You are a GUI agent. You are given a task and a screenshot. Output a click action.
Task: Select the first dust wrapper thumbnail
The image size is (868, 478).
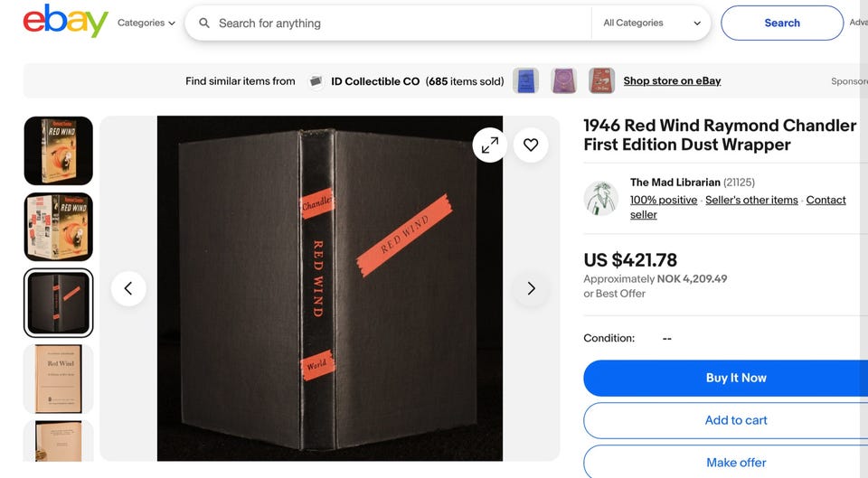tap(59, 151)
